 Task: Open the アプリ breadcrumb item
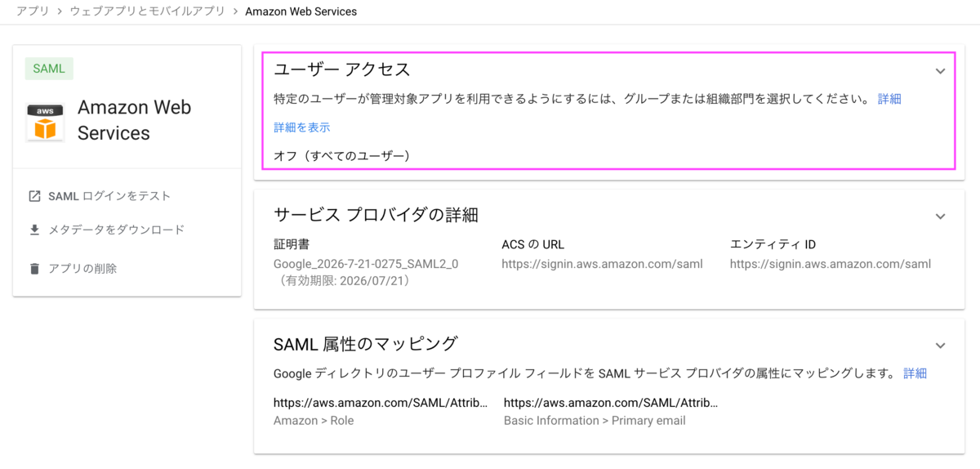point(31,11)
